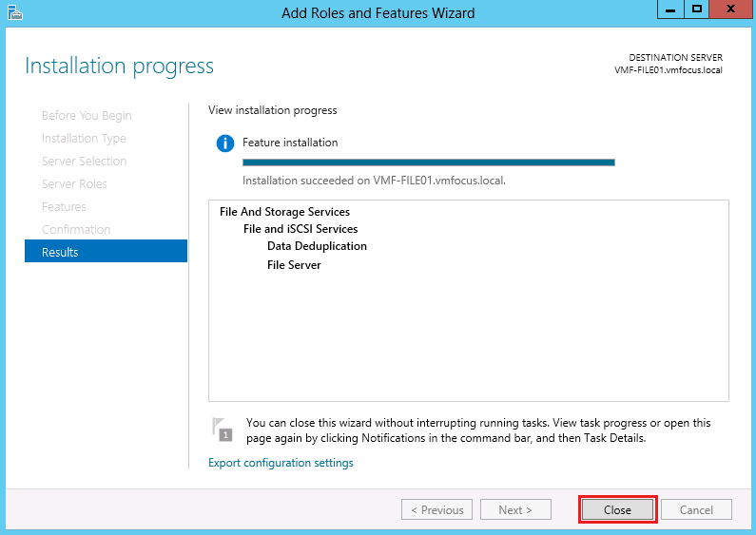Viewport: 756px width, 535px height.
Task: Click the feature installation progress bar
Action: tap(428, 162)
